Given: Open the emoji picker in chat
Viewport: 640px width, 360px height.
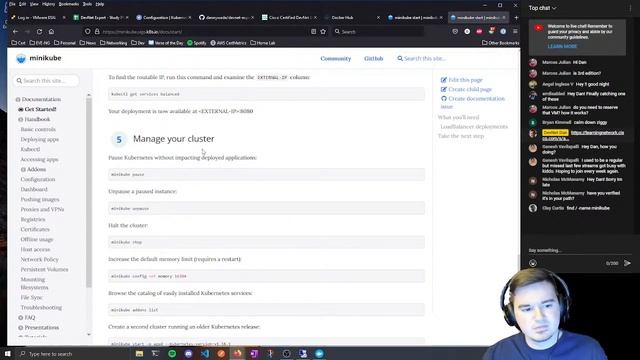Looking at the screenshot, I should (x=533, y=263).
